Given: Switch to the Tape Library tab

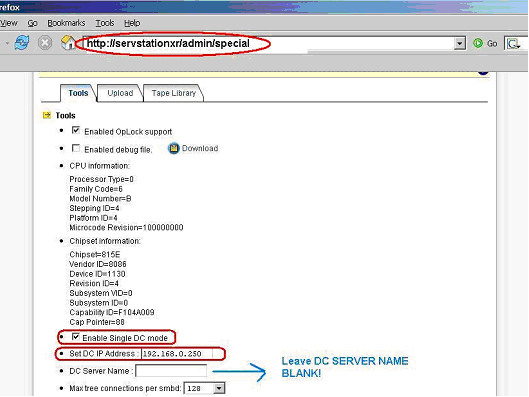Looking at the screenshot, I should (x=173, y=93).
